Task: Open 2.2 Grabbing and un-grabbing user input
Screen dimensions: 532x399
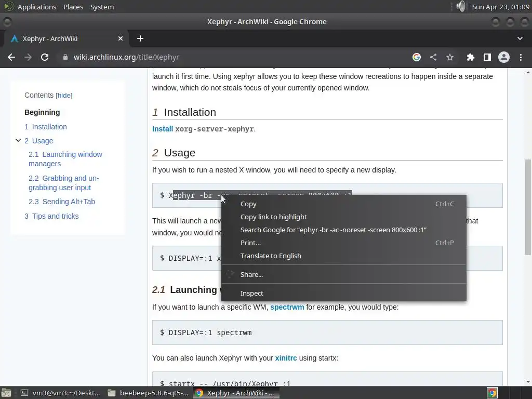Action: click(63, 183)
